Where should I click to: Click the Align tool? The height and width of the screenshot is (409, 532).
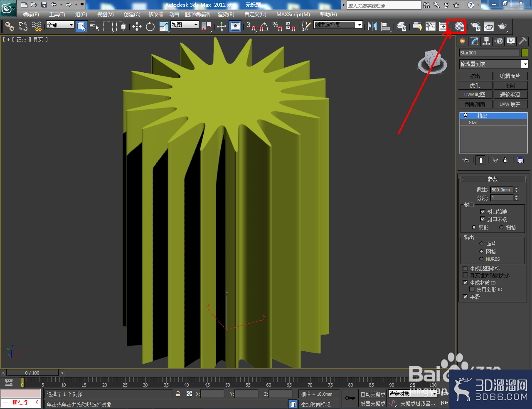pos(386,26)
